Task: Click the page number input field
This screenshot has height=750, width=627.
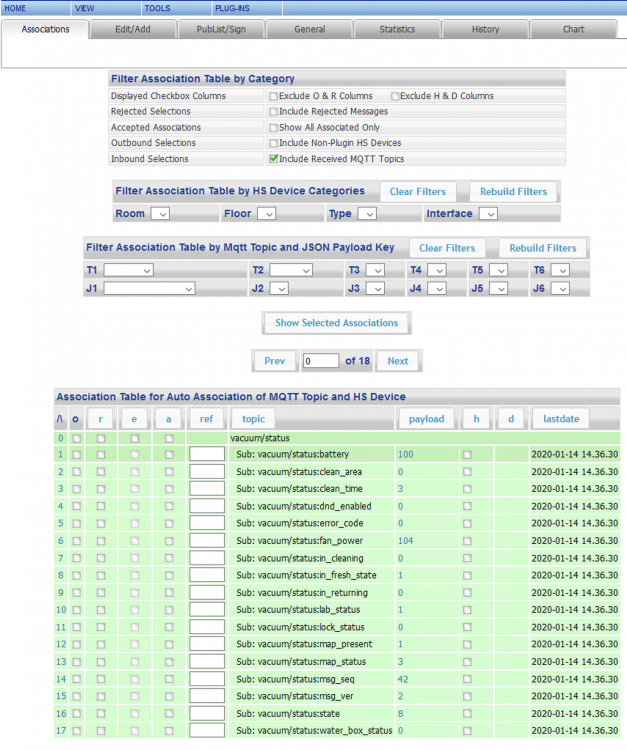Action: [320, 361]
